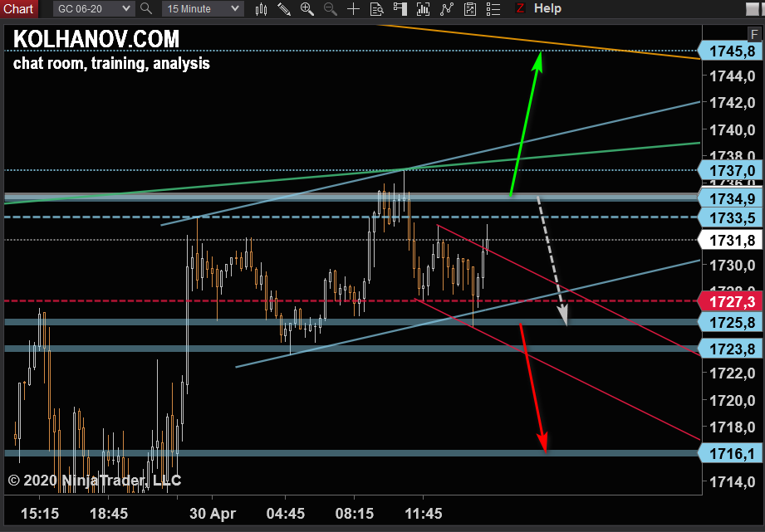Click the Z application menu item
The width and height of the screenshot is (765, 532).
522,9
